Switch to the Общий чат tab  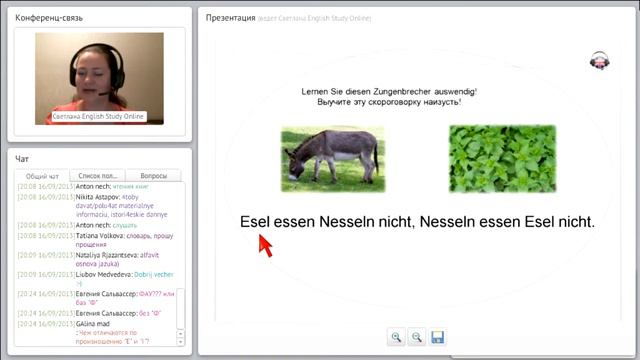(42, 176)
